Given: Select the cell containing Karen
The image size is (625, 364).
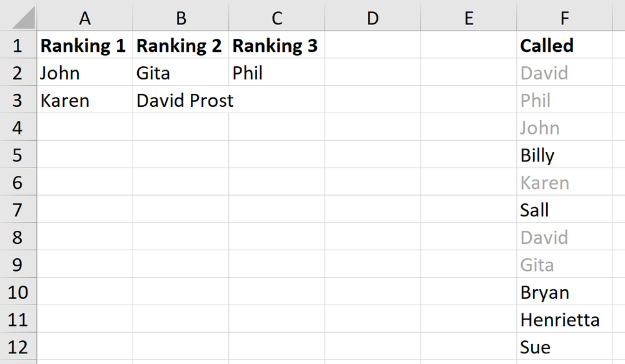Looking at the screenshot, I should point(84,100).
